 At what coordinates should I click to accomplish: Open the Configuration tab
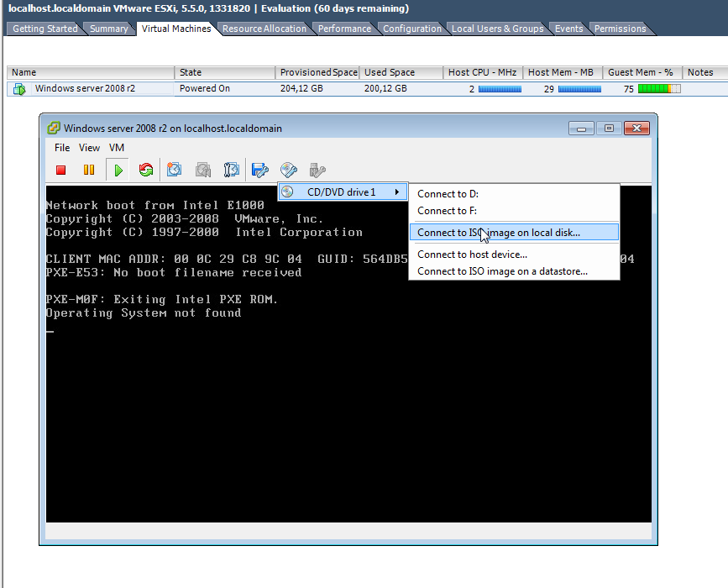click(x=412, y=29)
